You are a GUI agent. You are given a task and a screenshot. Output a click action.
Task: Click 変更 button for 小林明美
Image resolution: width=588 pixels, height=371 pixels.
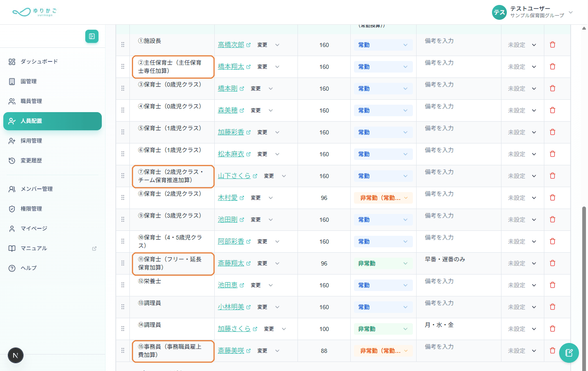(x=262, y=307)
